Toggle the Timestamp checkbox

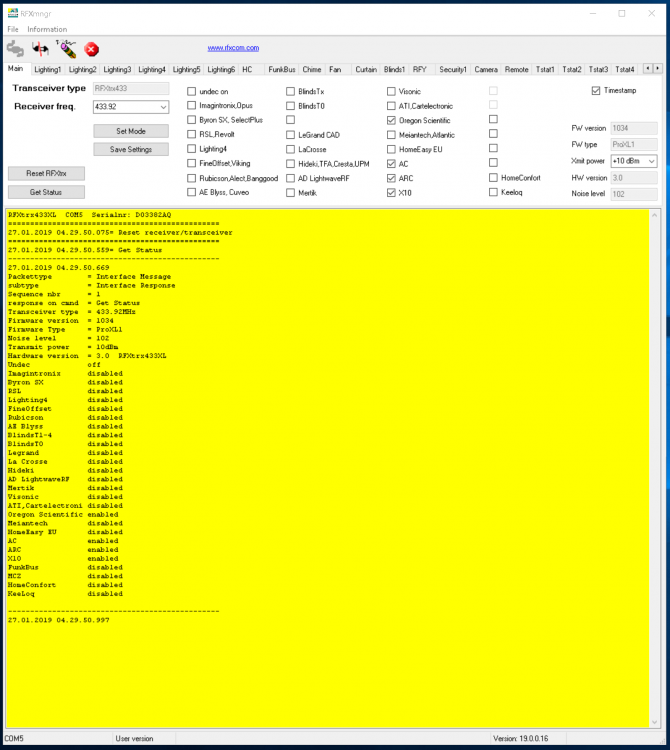point(596,90)
